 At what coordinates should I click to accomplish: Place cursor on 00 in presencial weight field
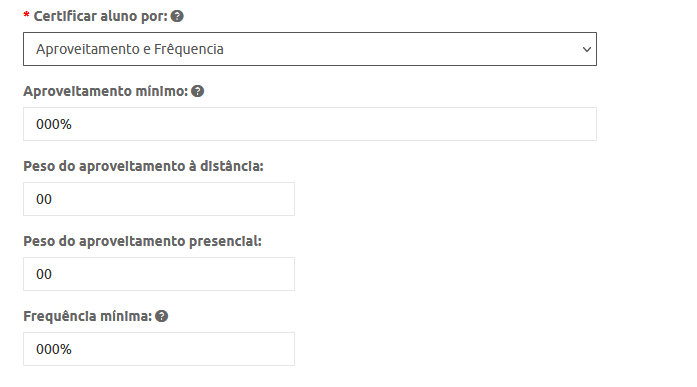tap(44, 274)
